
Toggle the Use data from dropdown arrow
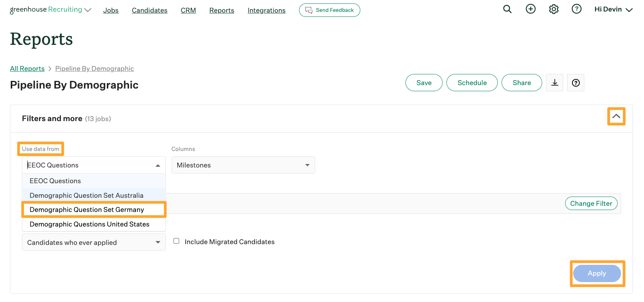point(158,166)
